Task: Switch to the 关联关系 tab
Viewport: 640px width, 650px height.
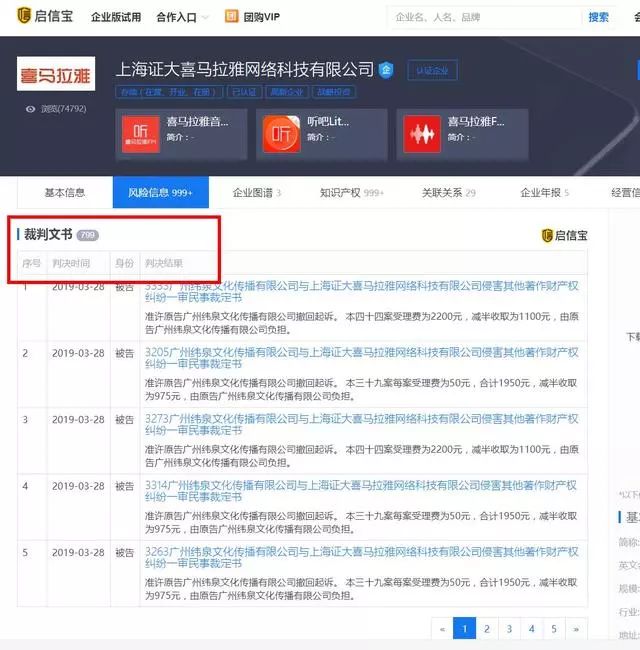Action: [x=448, y=193]
